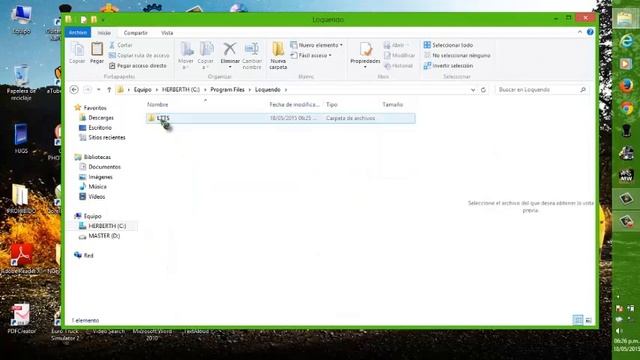Click the Copiar ribbon icon
The image size is (640, 360).
point(77,53)
